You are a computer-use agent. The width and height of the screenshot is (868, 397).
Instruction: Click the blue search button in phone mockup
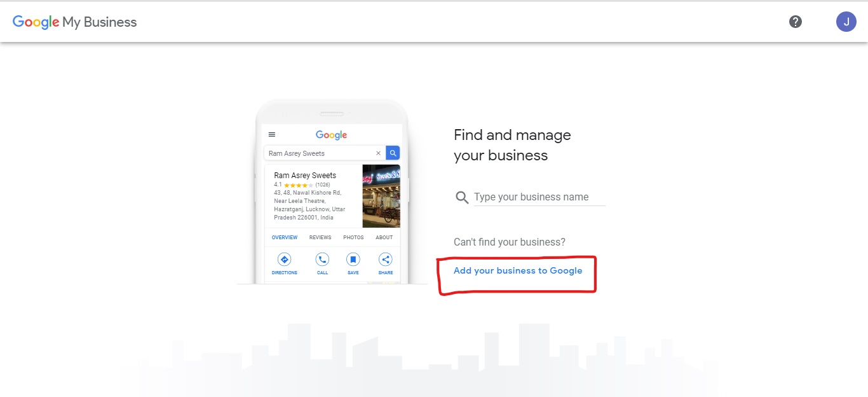pyautogui.click(x=393, y=153)
